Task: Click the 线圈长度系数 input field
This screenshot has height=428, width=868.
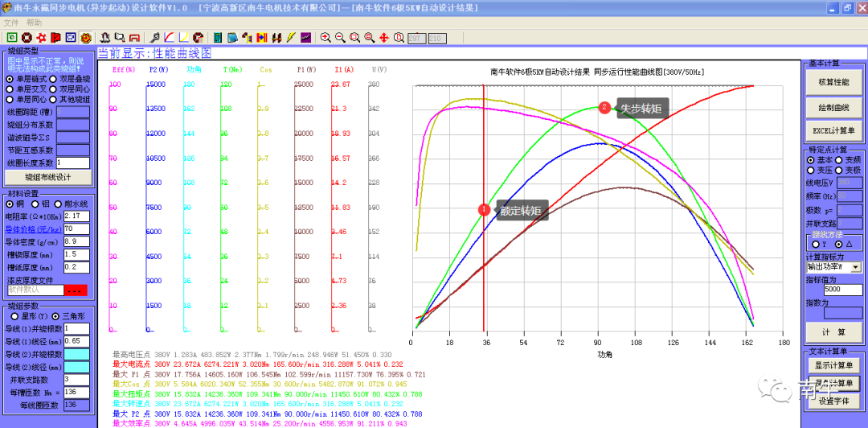Action: pos(73,163)
